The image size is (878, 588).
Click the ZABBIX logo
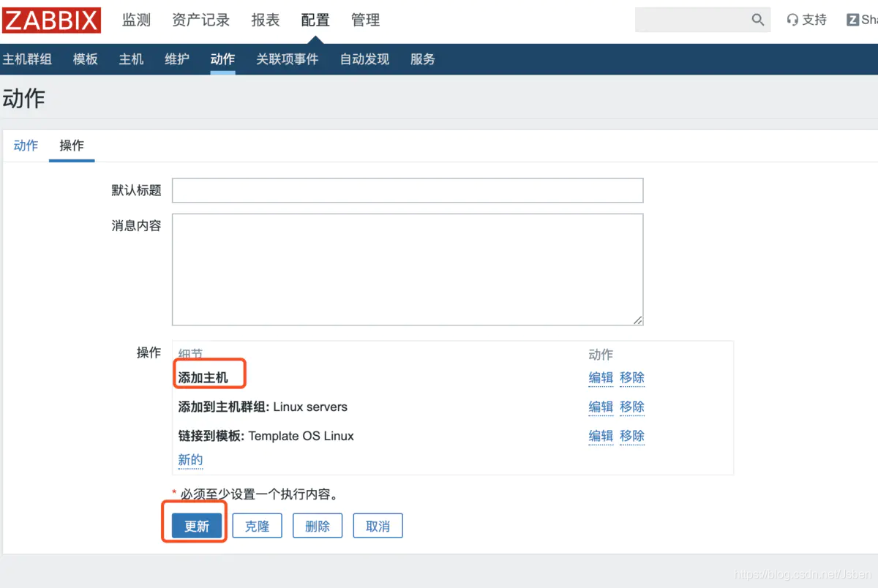(51, 20)
